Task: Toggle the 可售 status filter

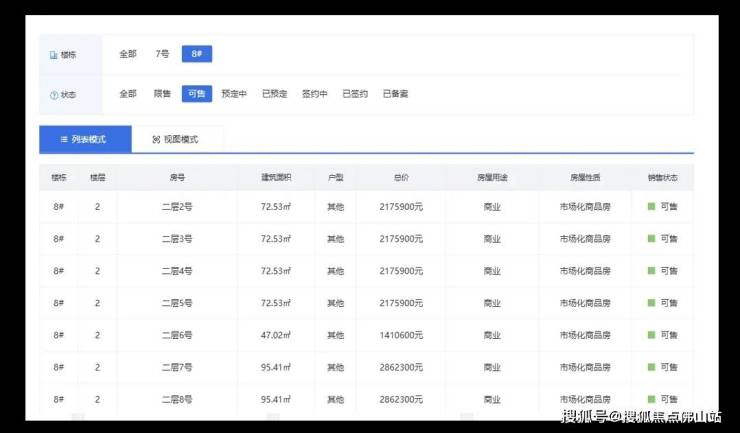Action: pyautogui.click(x=196, y=94)
